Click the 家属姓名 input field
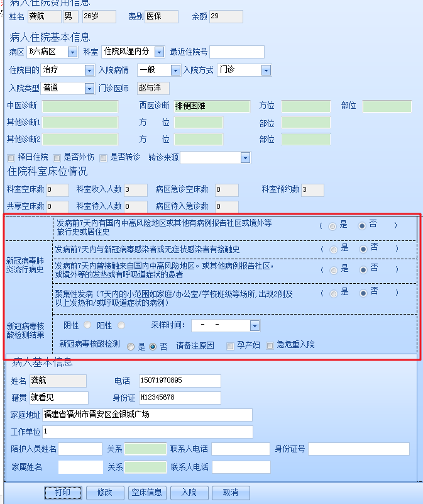Screen dimensions: 423x504 (80, 468)
